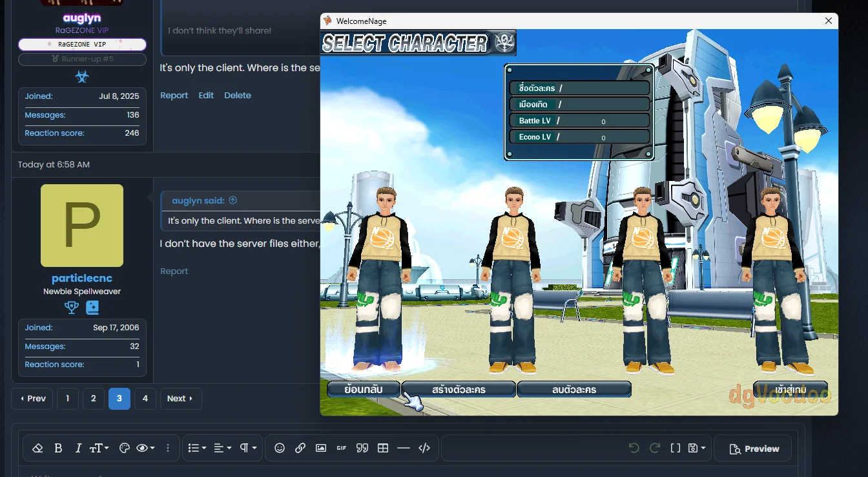This screenshot has height=477, width=868.
Task: Open the particlecnc username profile link
Action: pyautogui.click(x=82, y=279)
